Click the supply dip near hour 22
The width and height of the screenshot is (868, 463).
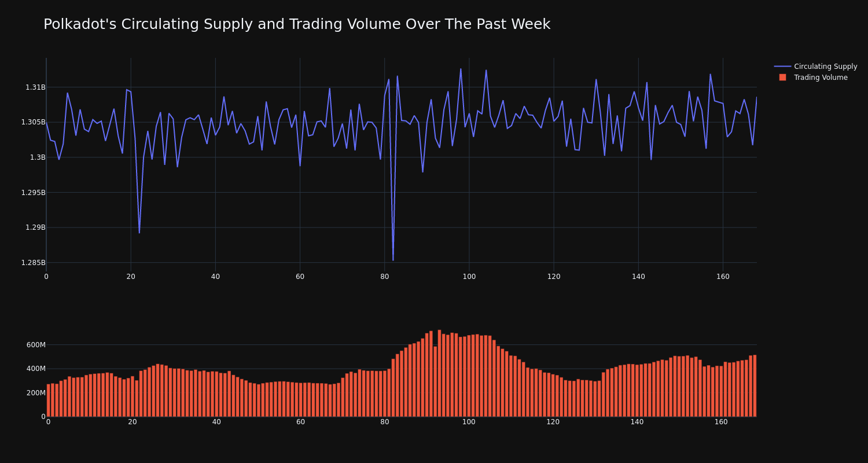click(139, 233)
